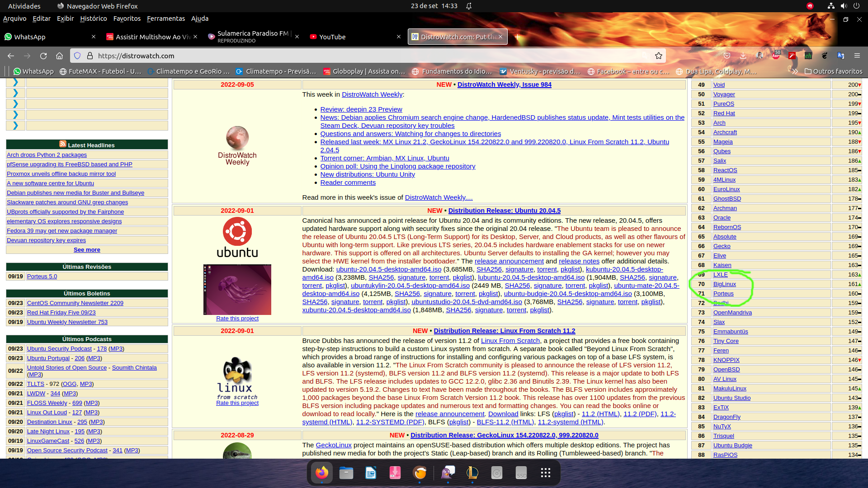Open Ubuntu Security Podcast link
This screenshot has height=488, width=868.
[x=59, y=348]
